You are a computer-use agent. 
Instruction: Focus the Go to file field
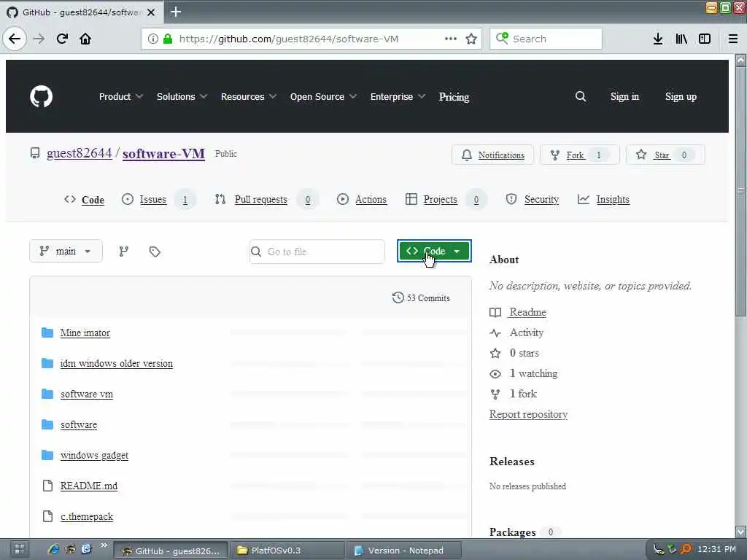(x=317, y=252)
